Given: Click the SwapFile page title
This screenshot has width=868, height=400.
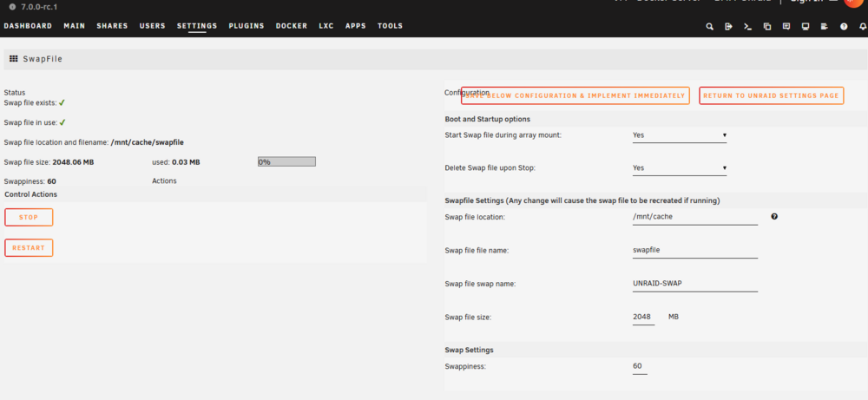Looking at the screenshot, I should click(43, 59).
